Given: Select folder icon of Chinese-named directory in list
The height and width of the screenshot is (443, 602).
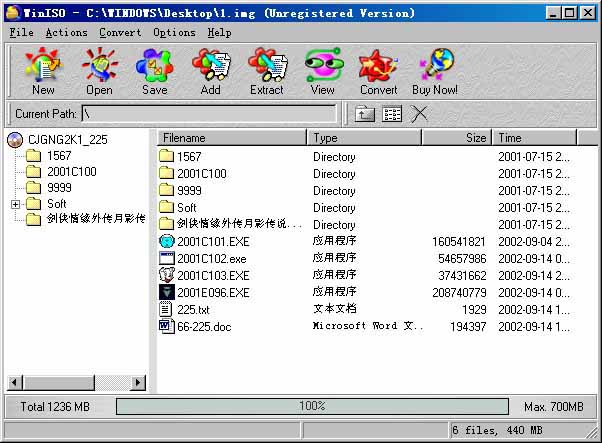Looking at the screenshot, I should coord(166,224).
